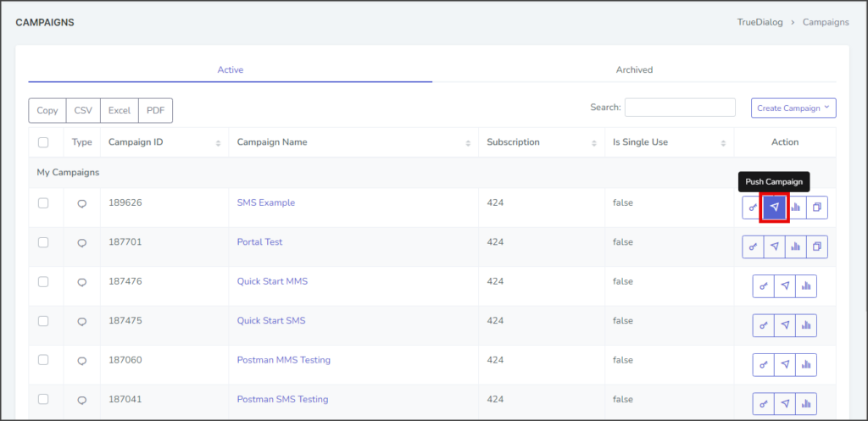Click the key icon for SMS Example
Viewport: 868px width, 421px height.
pos(753,208)
